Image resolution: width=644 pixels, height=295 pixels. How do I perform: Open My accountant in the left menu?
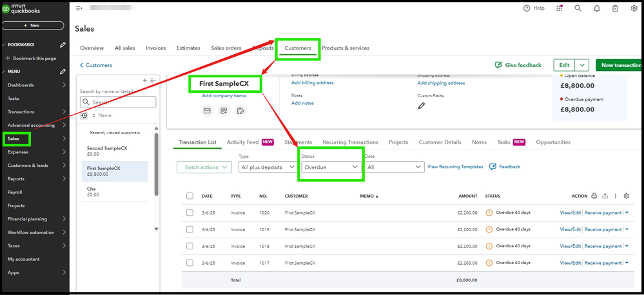pos(23,259)
